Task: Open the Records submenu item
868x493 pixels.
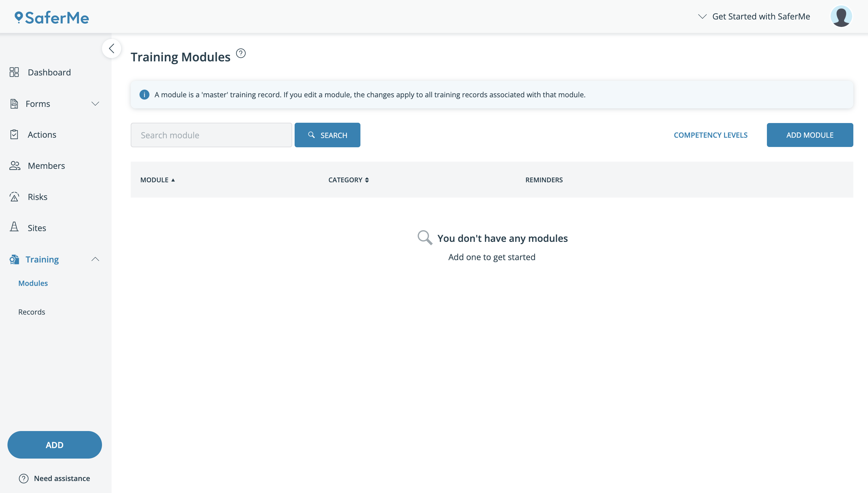Action: click(32, 312)
